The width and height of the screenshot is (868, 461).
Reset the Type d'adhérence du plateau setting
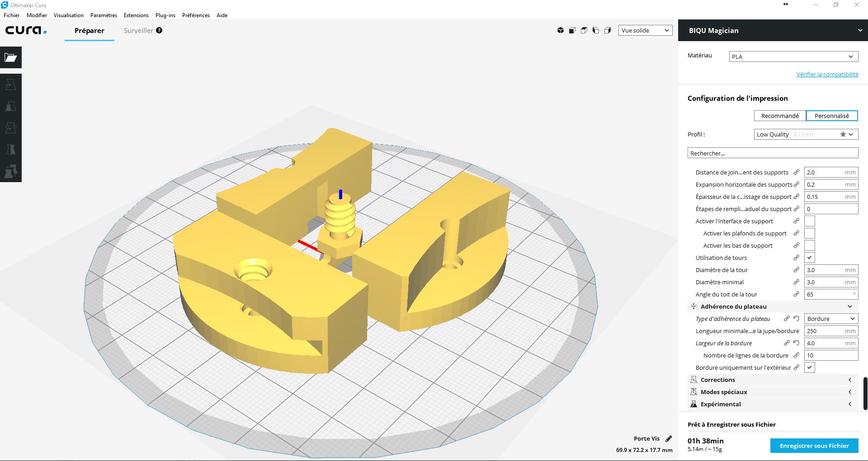point(797,319)
